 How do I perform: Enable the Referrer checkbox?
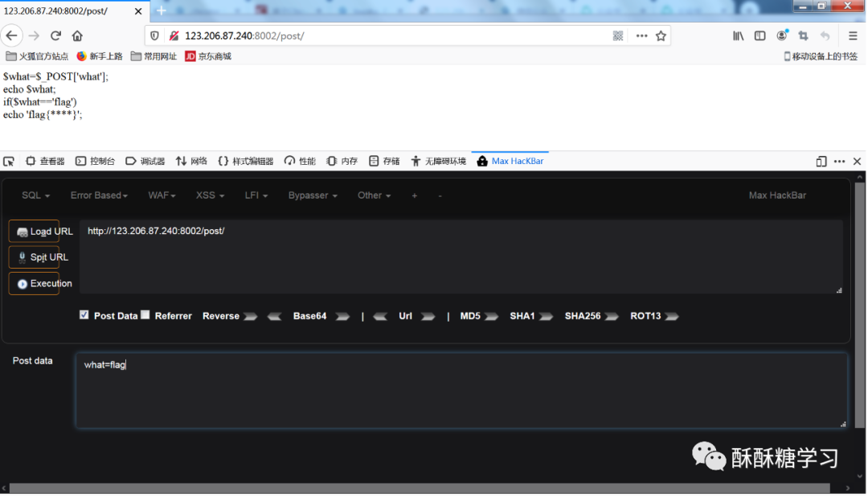[x=145, y=315]
